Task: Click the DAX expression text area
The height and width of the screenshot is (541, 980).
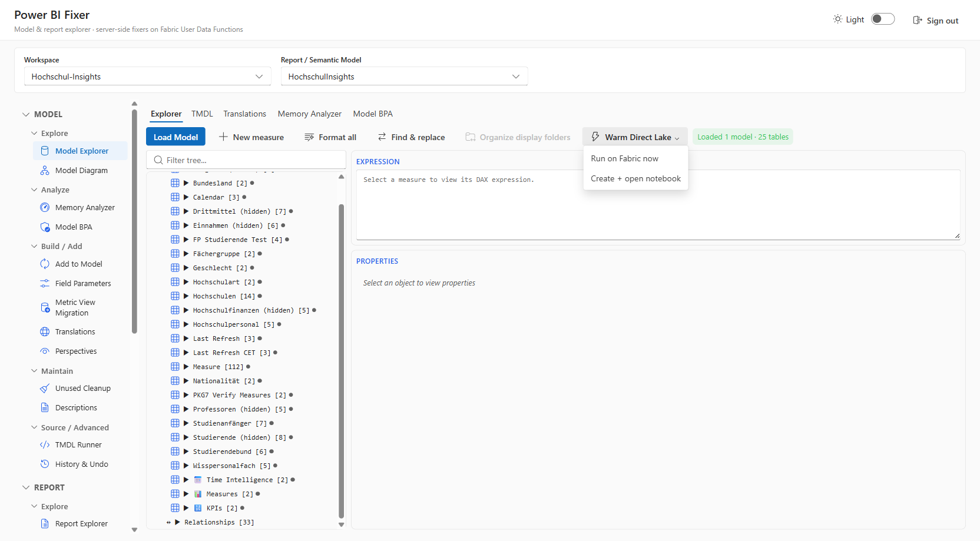Action: tap(658, 205)
